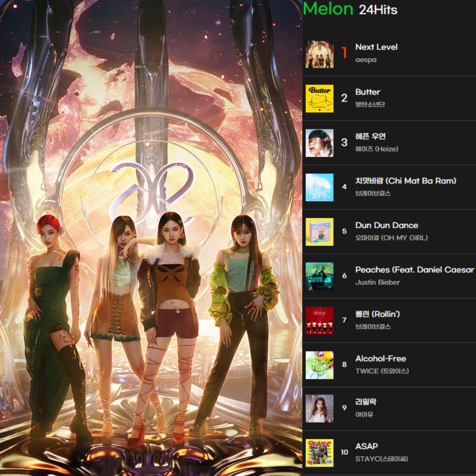Open the artist 헤이즈 (Heize)
476x476 pixels.
click(377, 149)
